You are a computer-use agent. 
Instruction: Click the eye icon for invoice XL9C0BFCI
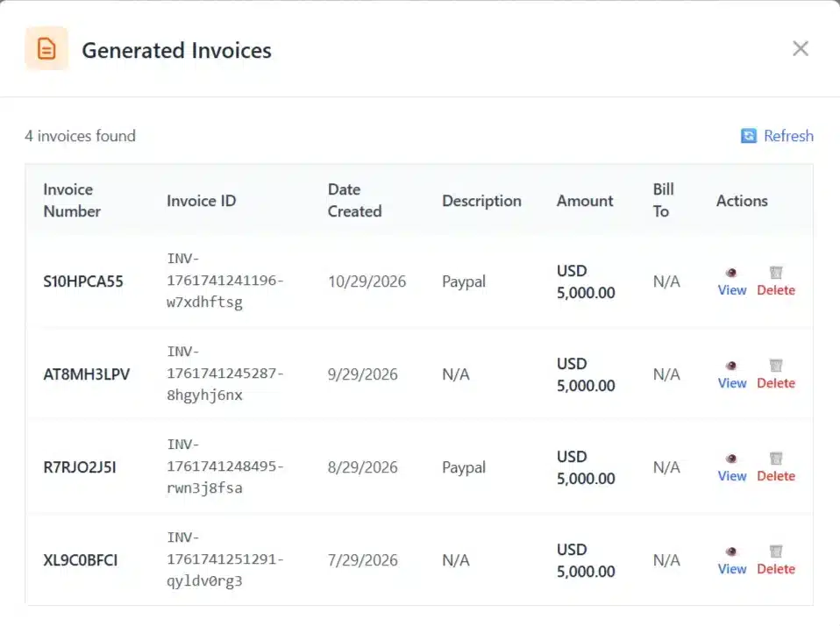tap(731, 552)
